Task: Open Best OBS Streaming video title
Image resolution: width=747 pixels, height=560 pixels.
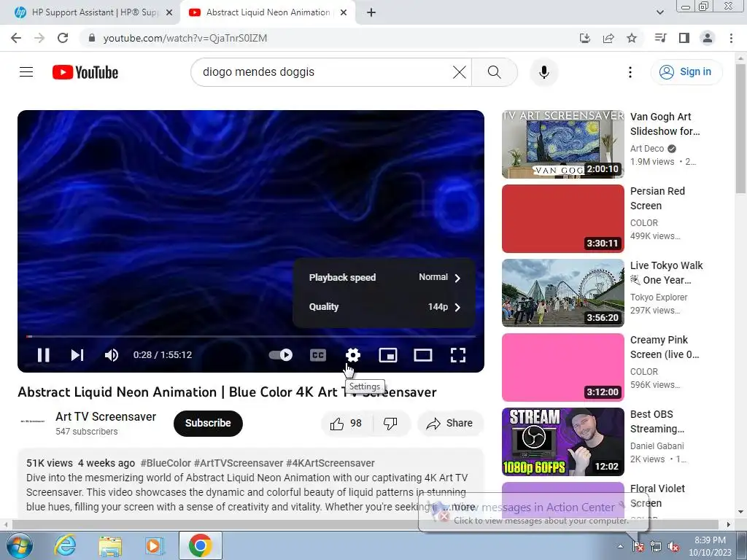Action: pyautogui.click(x=657, y=421)
